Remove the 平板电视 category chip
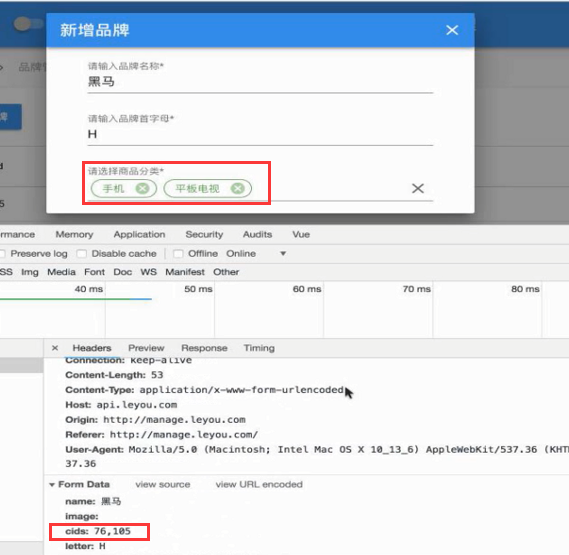Image resolution: width=569 pixels, height=555 pixels. 238,188
